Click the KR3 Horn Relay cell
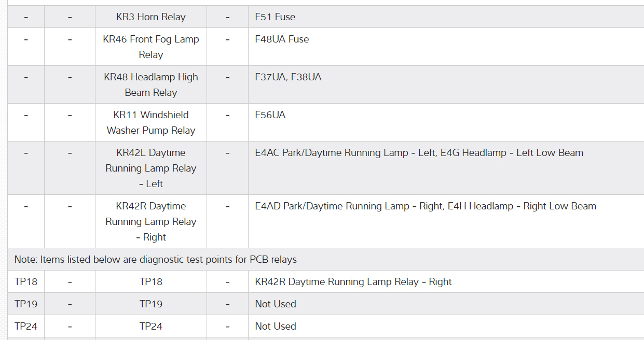The image size is (644, 340). coord(150,17)
